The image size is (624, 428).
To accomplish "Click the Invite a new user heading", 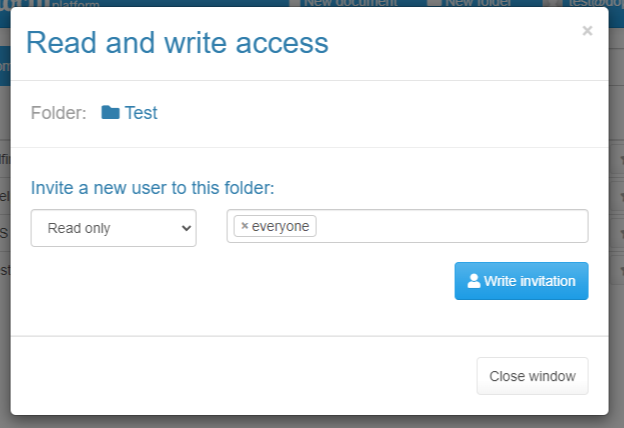I will (152, 188).
